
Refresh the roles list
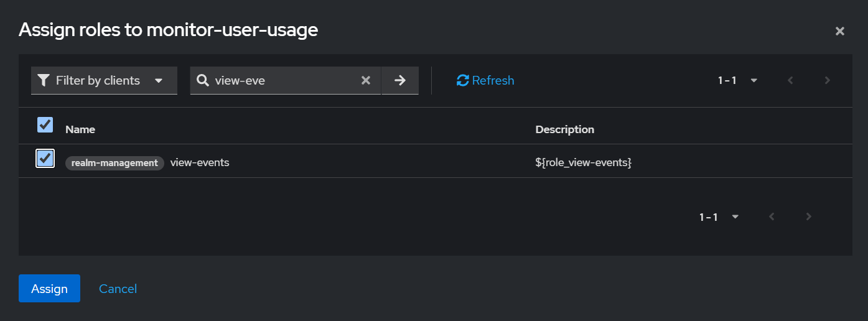(x=485, y=81)
